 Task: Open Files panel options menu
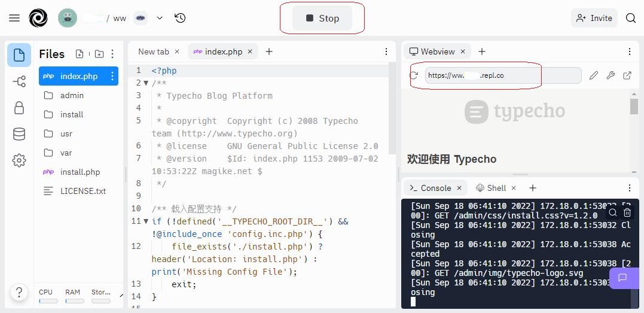112,54
